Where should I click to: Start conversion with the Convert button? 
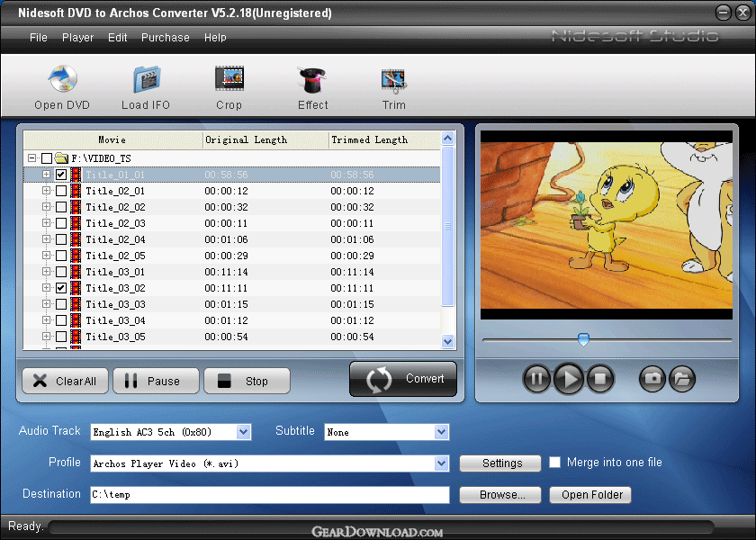pyautogui.click(x=403, y=379)
